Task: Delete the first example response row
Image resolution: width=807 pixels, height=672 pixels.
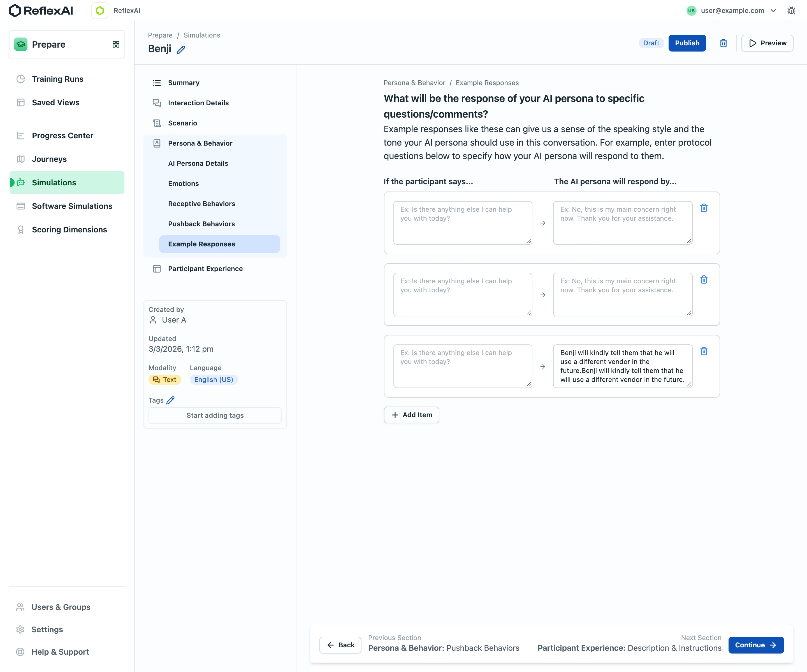Action: click(x=704, y=208)
